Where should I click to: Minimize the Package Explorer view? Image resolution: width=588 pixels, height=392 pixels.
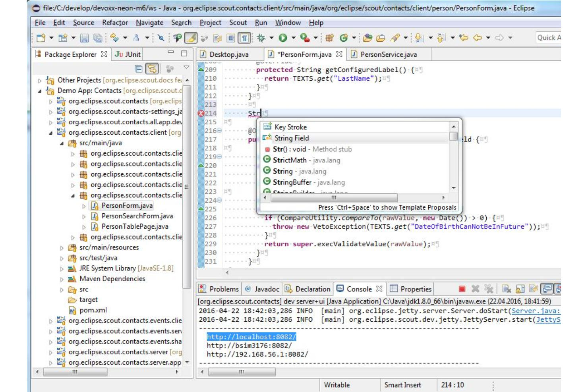pyautogui.click(x=171, y=52)
